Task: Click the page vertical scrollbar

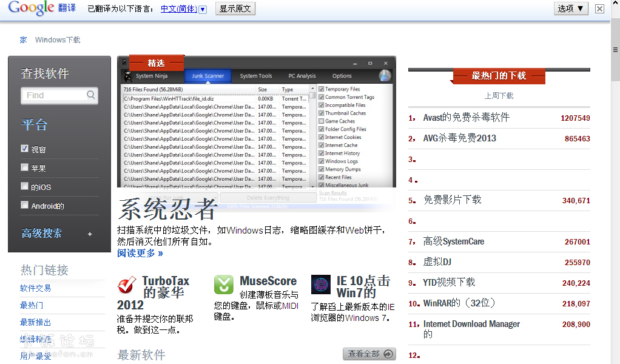Action: (615, 182)
